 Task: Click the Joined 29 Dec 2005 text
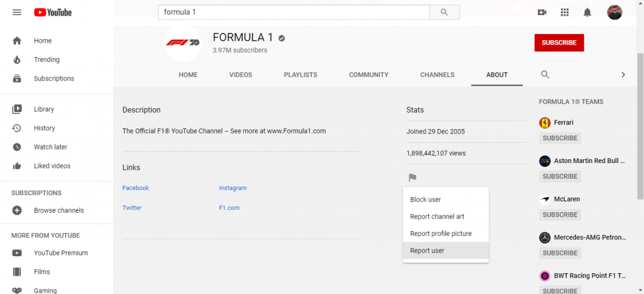pos(435,132)
